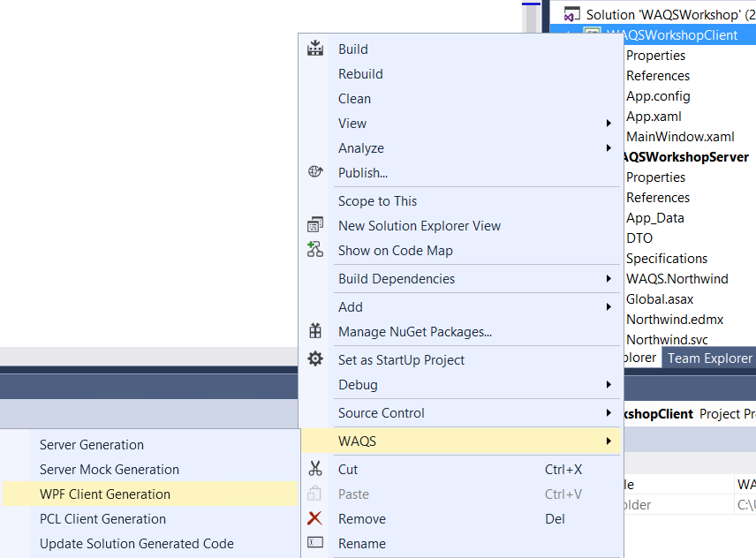
Task: Choose Publish... from the menu
Action: point(461,172)
